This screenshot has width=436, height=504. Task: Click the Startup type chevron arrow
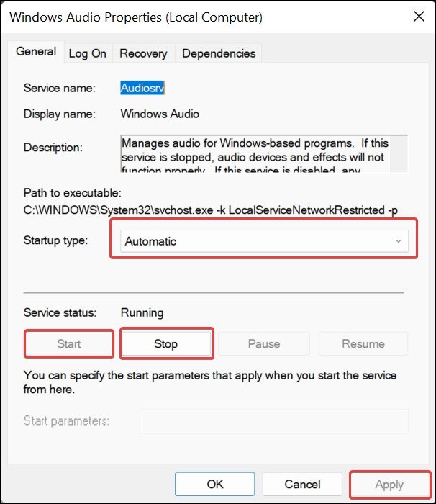tap(399, 241)
